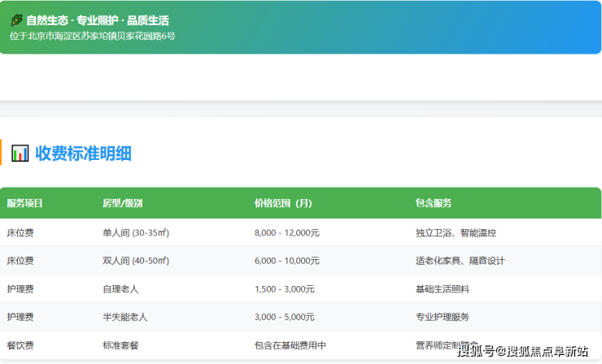
Task: Click the green leaf icon in banner
Action: click(x=15, y=20)
